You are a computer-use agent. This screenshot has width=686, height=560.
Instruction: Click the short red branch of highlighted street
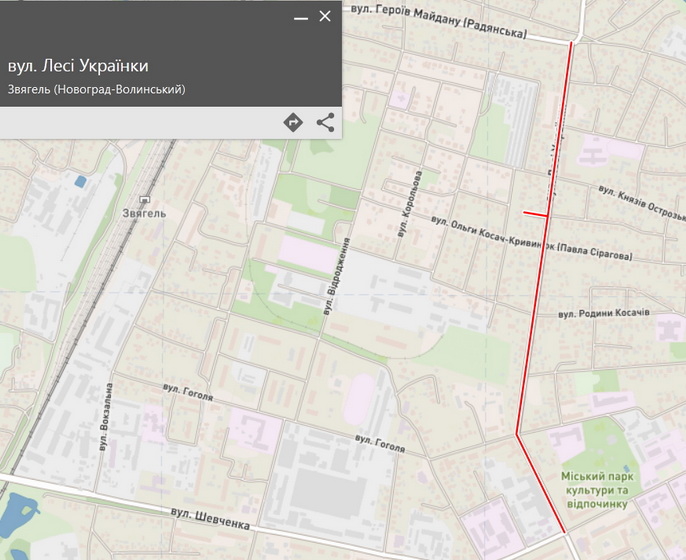534,213
